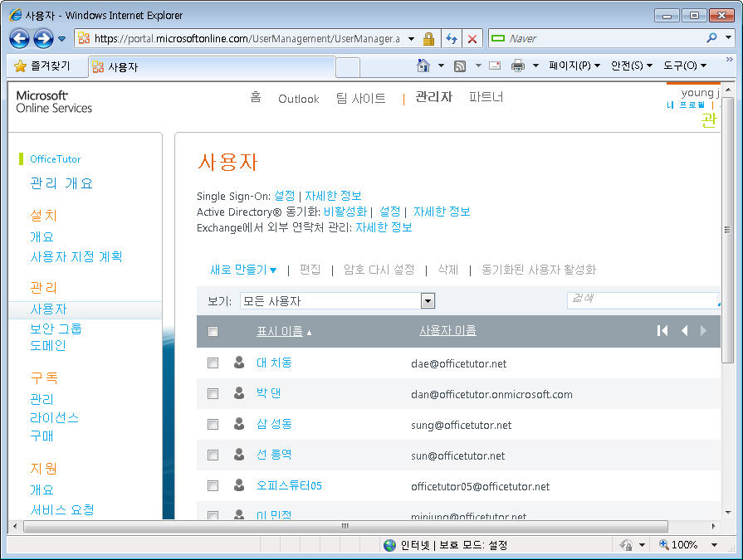The image size is (743, 560).
Task: Open the 안전(S) menu
Action: (x=632, y=66)
